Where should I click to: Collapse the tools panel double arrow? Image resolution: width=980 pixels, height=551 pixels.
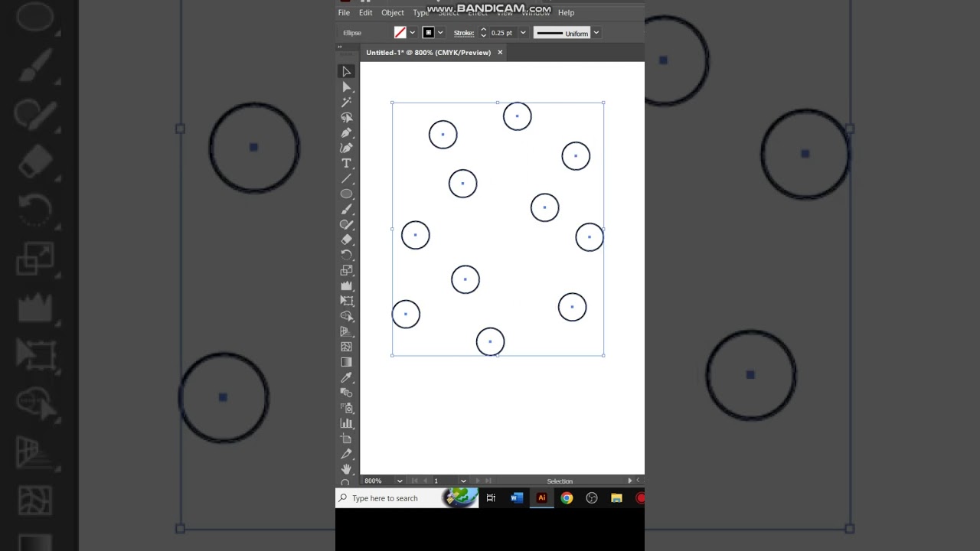[340, 47]
